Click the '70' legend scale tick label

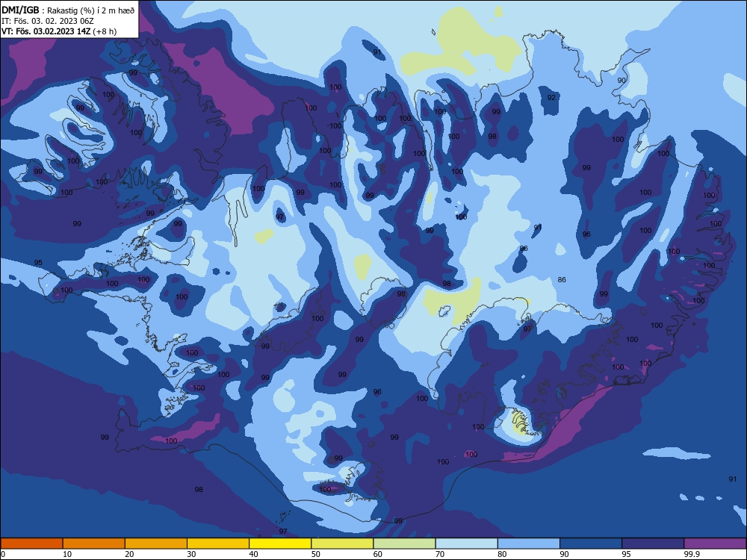[440, 554]
